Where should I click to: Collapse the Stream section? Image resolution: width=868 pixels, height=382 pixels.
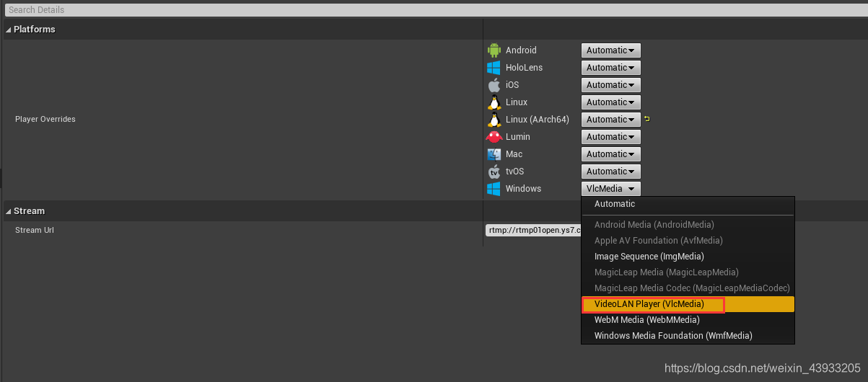(x=9, y=211)
